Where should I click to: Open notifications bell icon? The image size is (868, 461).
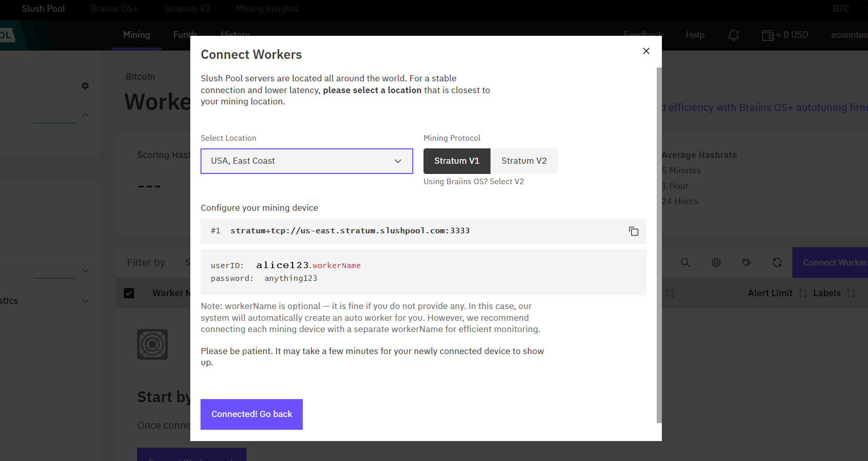733,35
